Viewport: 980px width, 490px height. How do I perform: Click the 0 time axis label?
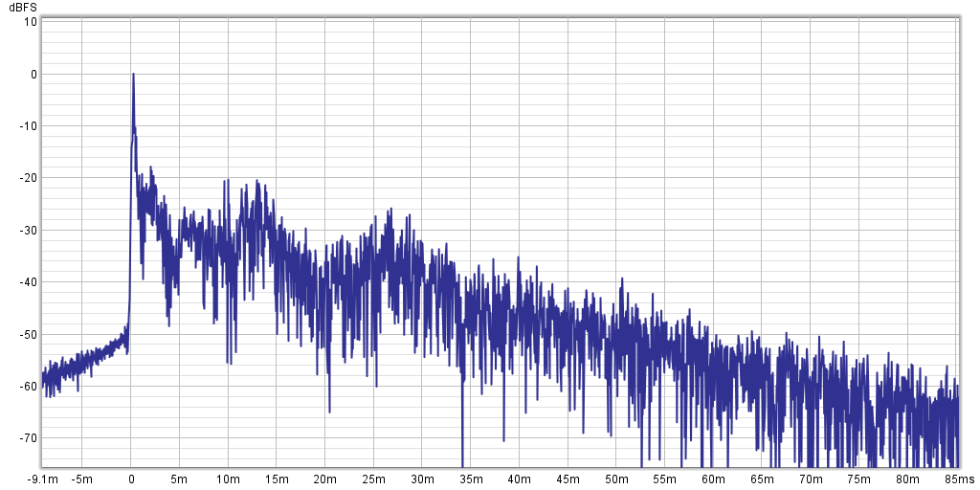[x=130, y=480]
